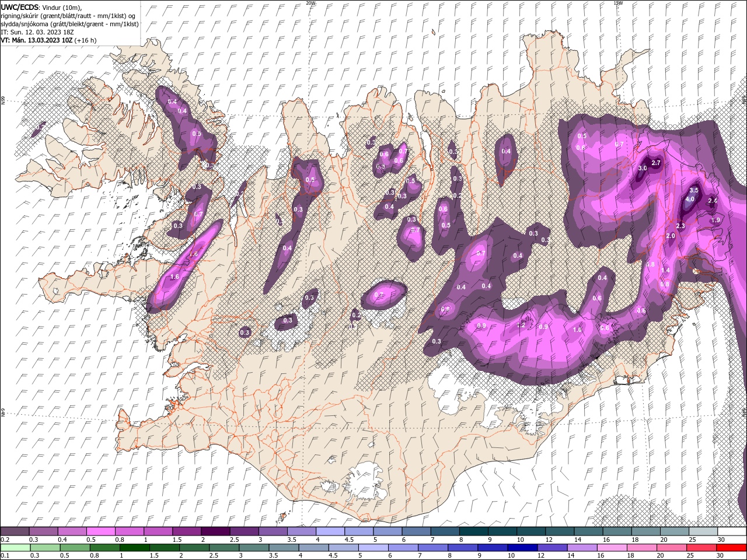Click the 4.0 snowfall maximum value
747x560 pixels.
coord(689,199)
